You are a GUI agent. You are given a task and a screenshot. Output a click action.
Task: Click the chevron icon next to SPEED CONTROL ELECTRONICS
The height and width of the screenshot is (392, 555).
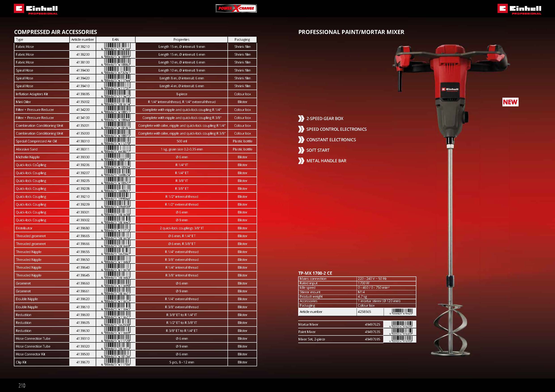point(301,129)
